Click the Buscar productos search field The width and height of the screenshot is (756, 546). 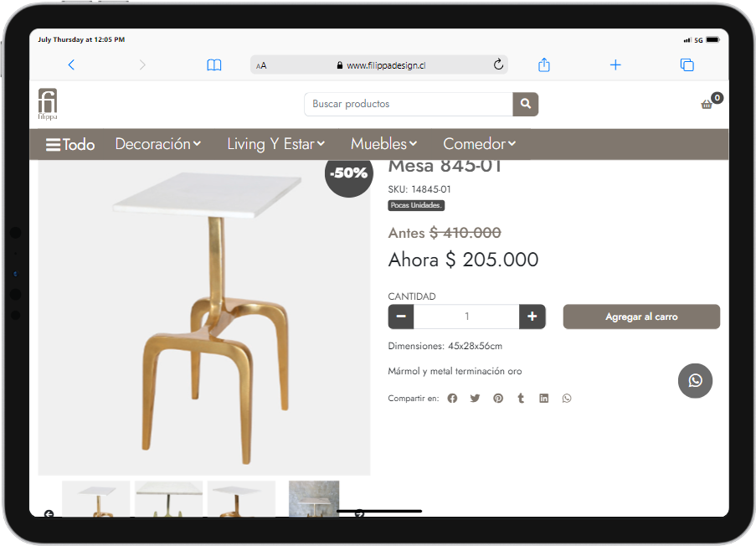pyautogui.click(x=408, y=104)
